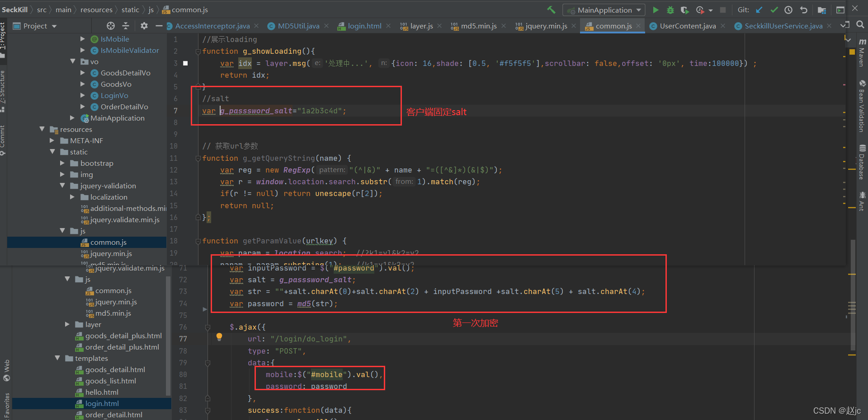Image resolution: width=868 pixels, height=420 pixels.
Task: Click the stop square icon
Action: [x=723, y=9]
